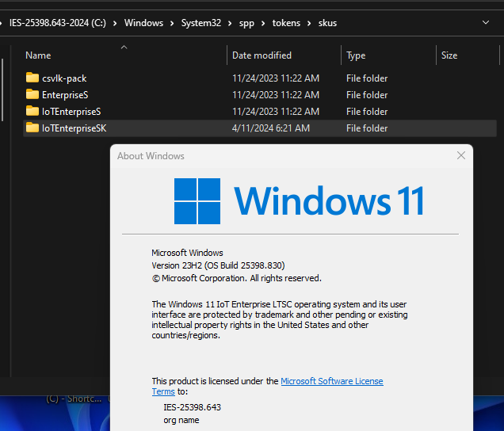Expand chevron after tokens breadcrumb
Screen dimensions: 504x431
309,23
